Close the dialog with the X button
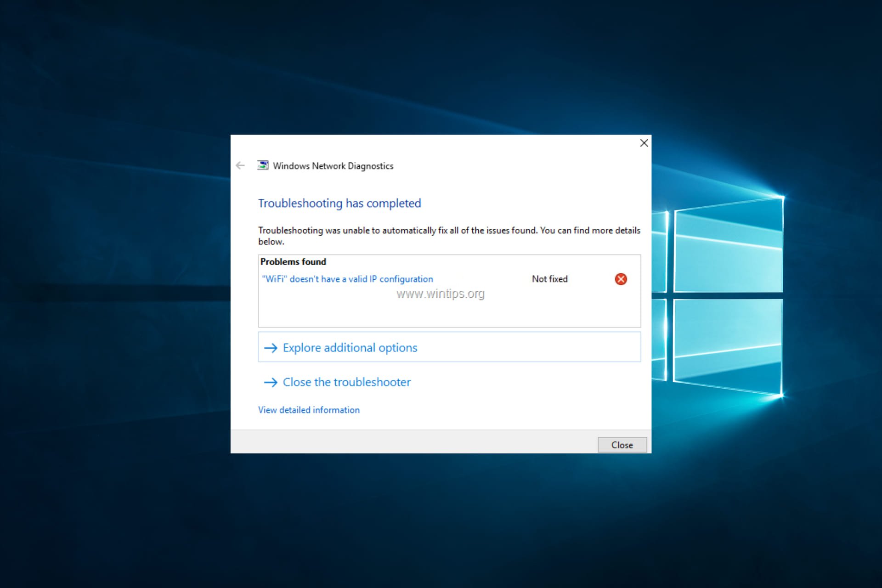882x588 pixels. point(644,143)
